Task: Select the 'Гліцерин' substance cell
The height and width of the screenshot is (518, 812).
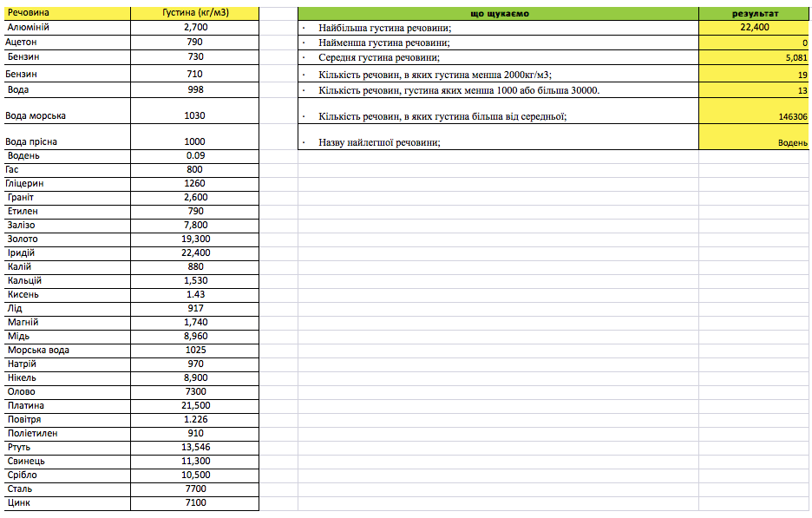Action: tap(66, 184)
